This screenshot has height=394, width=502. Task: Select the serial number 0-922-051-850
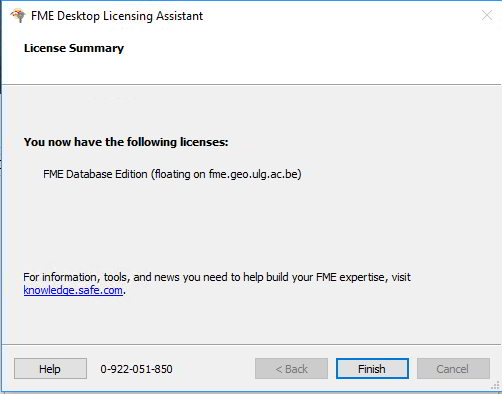(x=136, y=369)
